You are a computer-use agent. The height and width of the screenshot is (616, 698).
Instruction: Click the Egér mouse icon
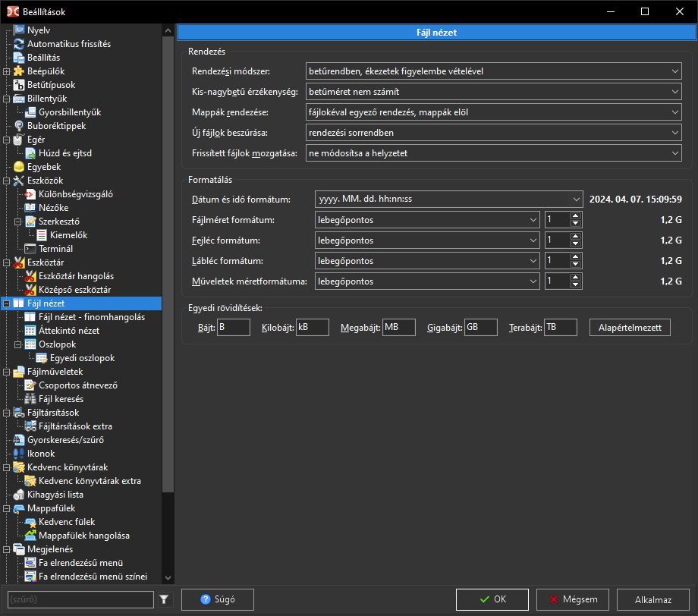tap(19, 140)
